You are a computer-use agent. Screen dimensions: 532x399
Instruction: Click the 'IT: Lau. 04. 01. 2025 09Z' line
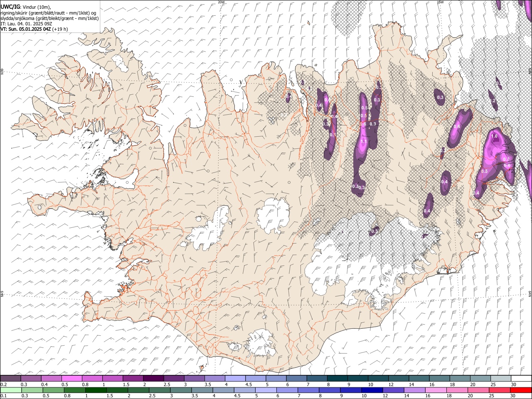[x=26, y=24]
